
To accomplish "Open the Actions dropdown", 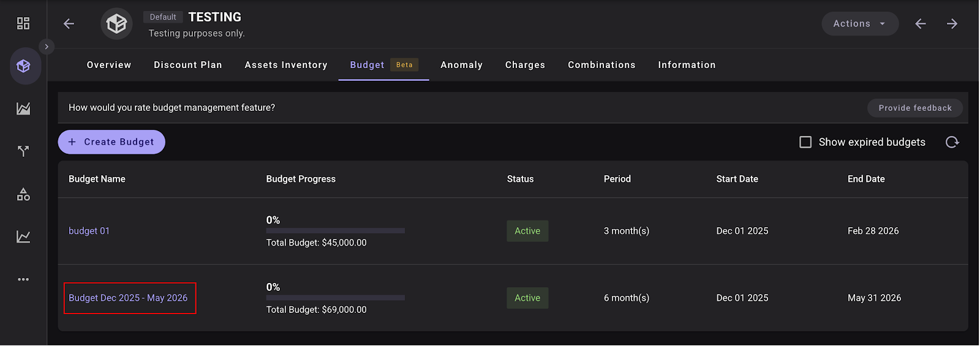I will [x=859, y=24].
